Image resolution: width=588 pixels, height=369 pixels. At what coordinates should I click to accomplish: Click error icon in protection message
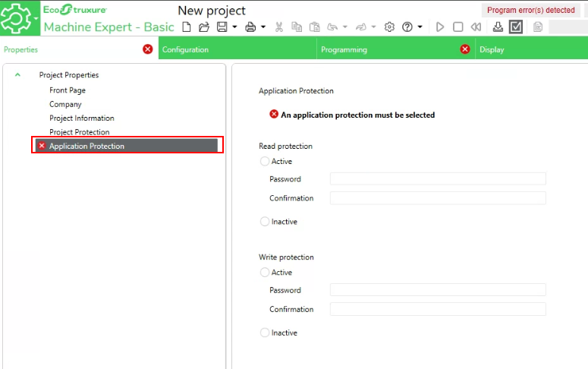(x=274, y=114)
